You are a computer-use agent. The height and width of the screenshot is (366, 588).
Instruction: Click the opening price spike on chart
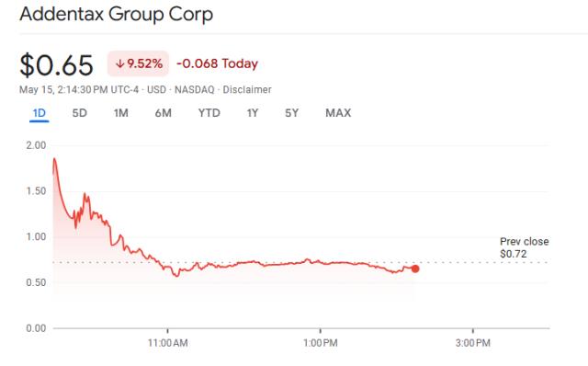55,159
